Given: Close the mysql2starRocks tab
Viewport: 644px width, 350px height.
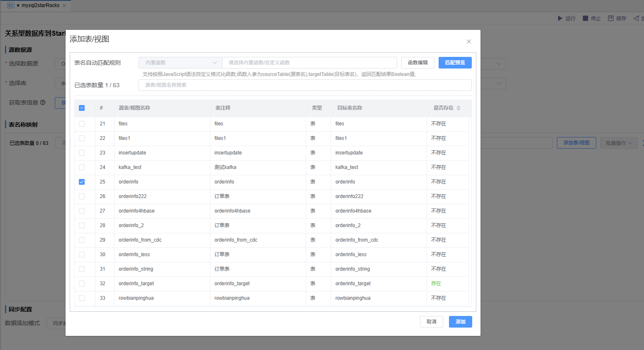Looking at the screenshot, I should point(64,6).
